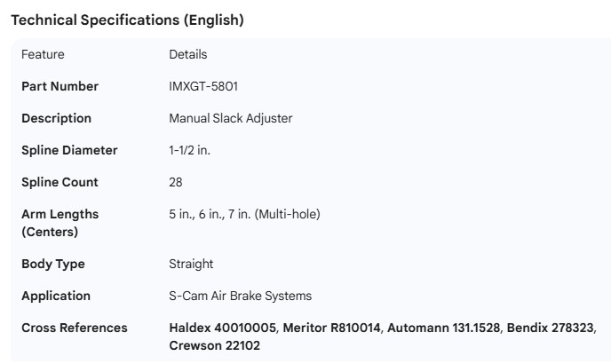Click the Straight body type value

[191, 264]
